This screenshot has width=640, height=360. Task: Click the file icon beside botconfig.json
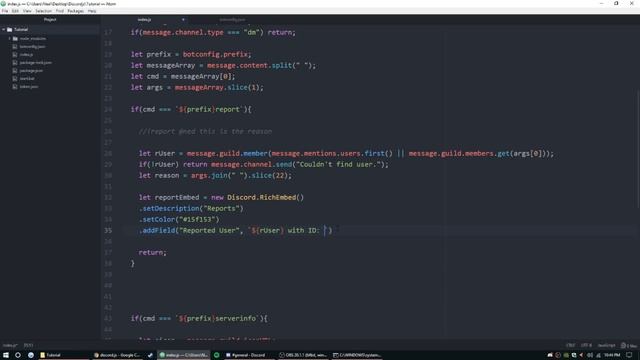[15, 47]
